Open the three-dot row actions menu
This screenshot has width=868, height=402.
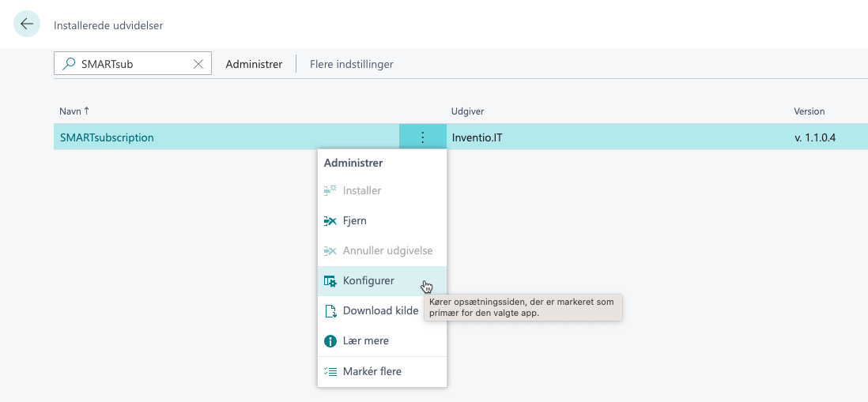pyautogui.click(x=423, y=137)
